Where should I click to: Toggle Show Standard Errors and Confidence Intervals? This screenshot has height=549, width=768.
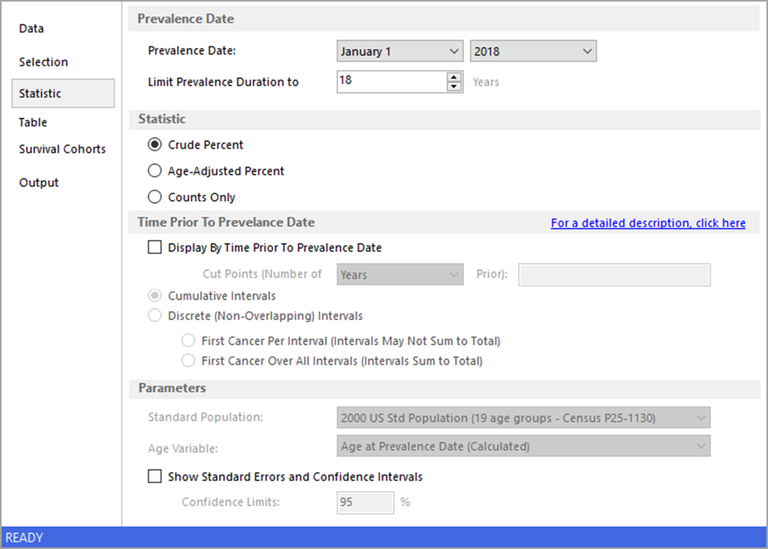click(x=155, y=477)
